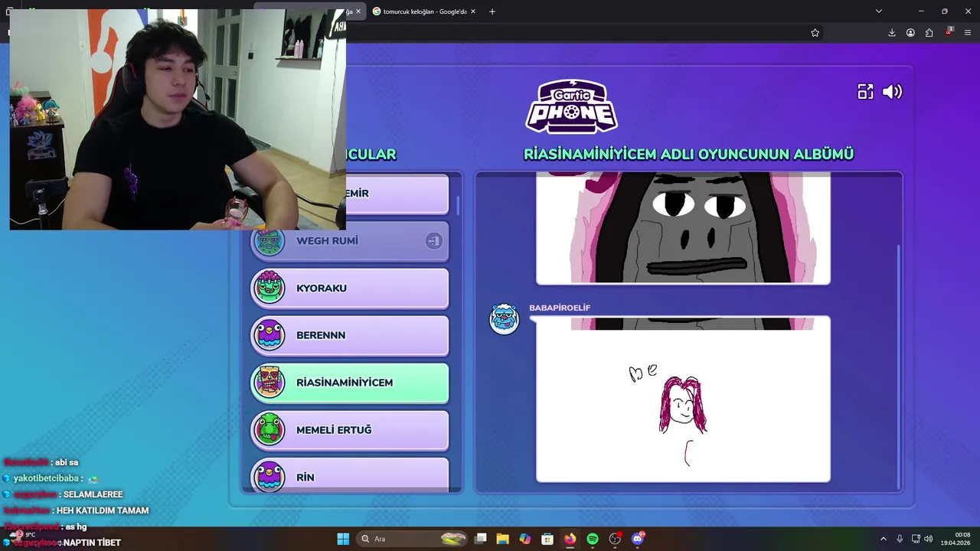Click the album title RIASINAMINIYICEM ADLI OYUNCUNUN ALBÜMÜ
Viewport: 980px width, 551px height.
(x=688, y=154)
